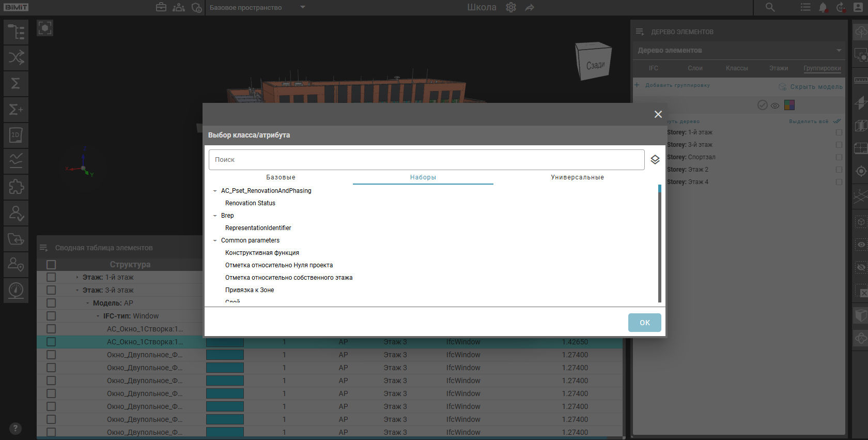Toggle the eye visibility icon in tree panel

pyautogui.click(x=775, y=105)
